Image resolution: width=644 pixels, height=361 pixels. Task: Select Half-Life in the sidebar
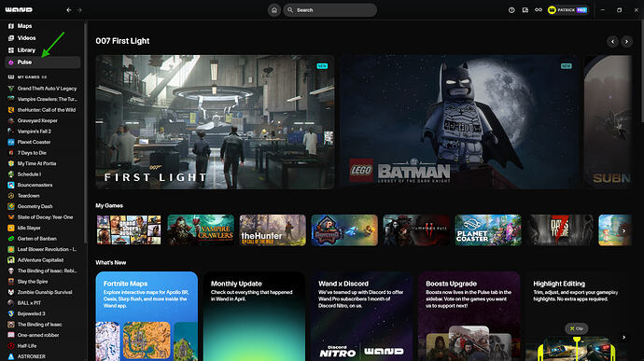pos(43,346)
